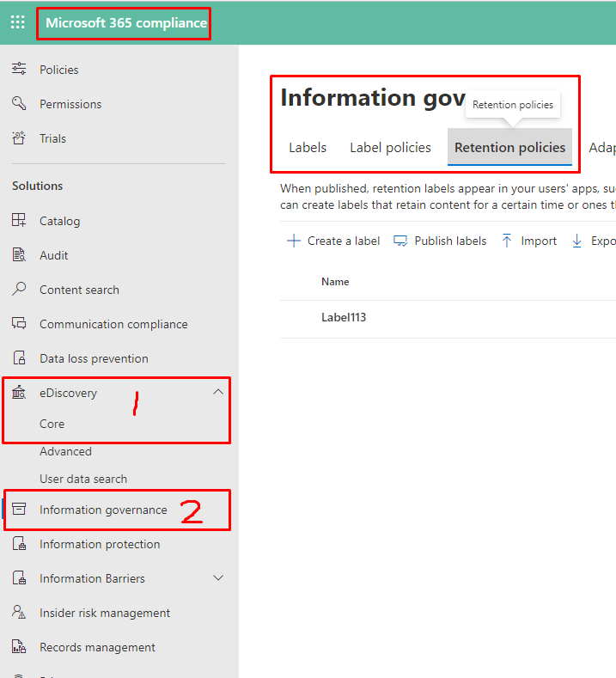Viewport: 616px width, 678px height.
Task: Select the Retention policies tab
Action: pos(509,147)
